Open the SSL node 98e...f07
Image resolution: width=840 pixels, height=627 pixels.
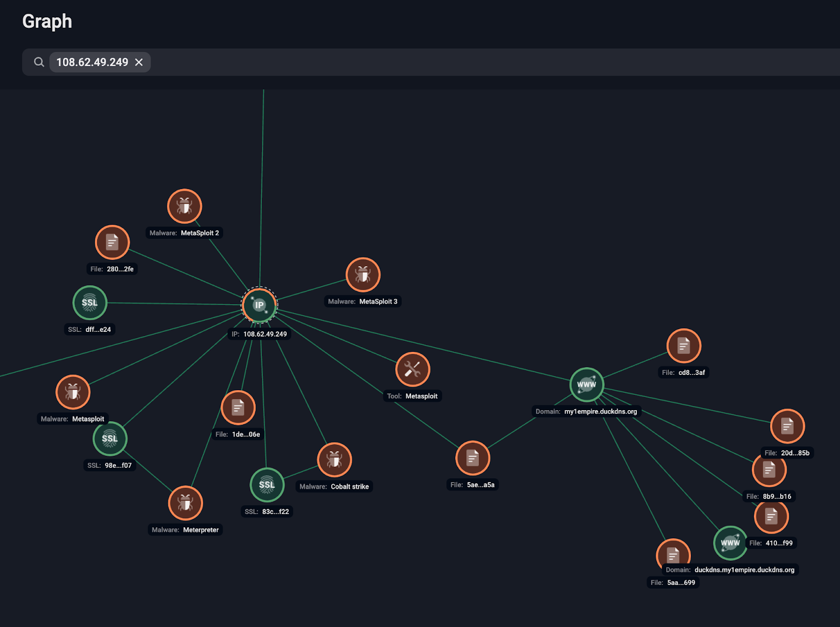[109, 439]
